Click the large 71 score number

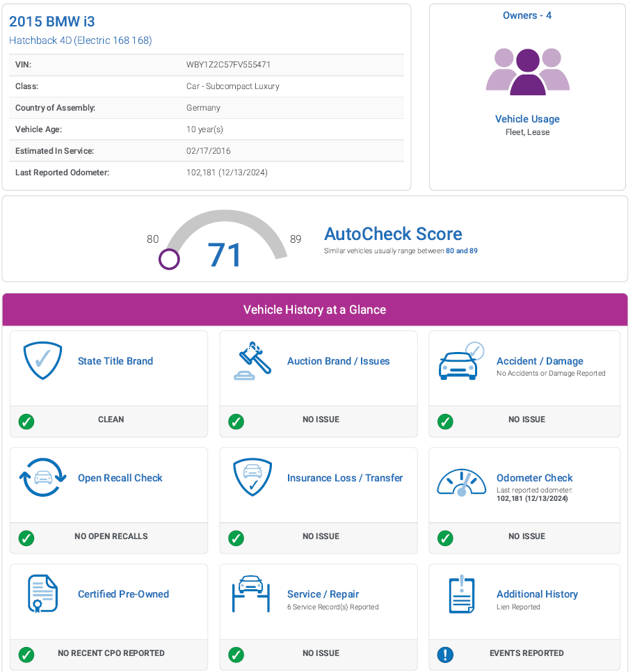point(225,255)
